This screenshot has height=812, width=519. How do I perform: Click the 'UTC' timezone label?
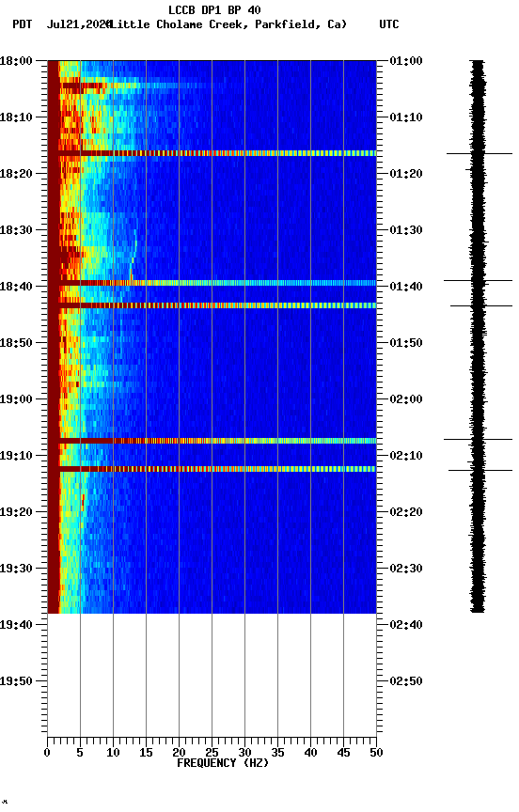(389, 24)
